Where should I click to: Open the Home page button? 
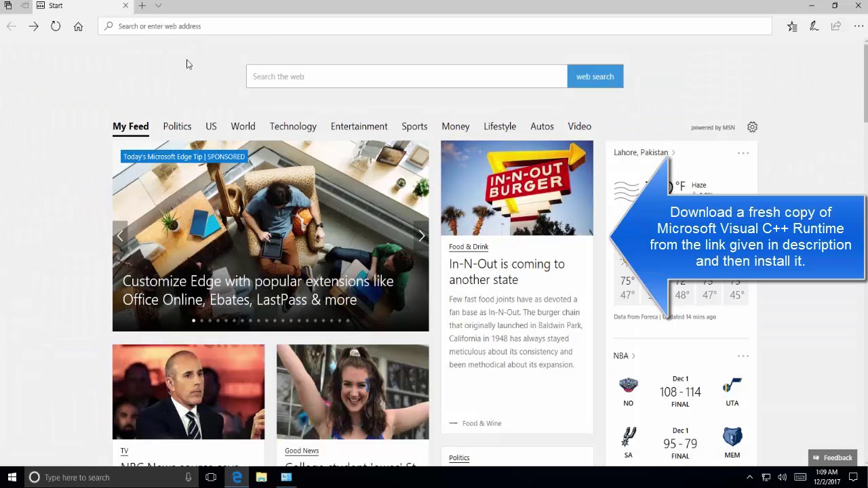tap(78, 26)
